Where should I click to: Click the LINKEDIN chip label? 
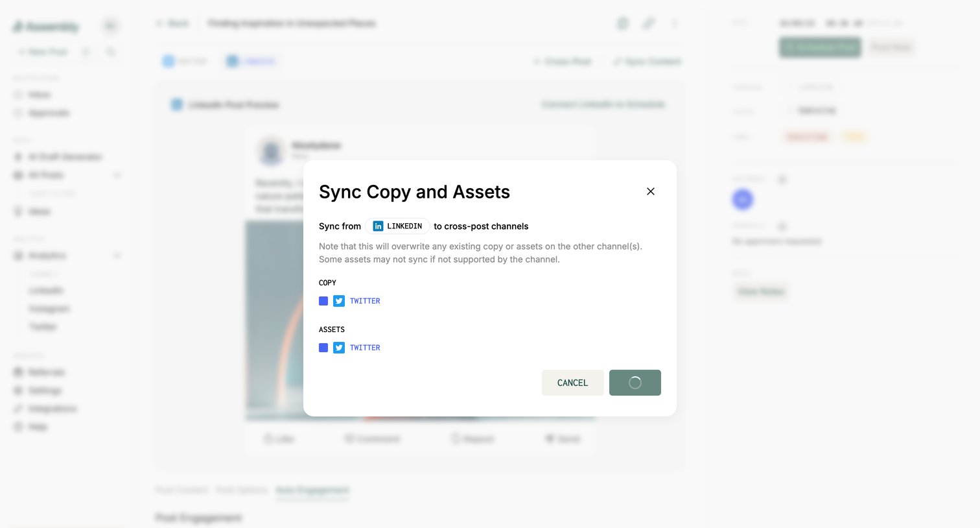pyautogui.click(x=404, y=226)
